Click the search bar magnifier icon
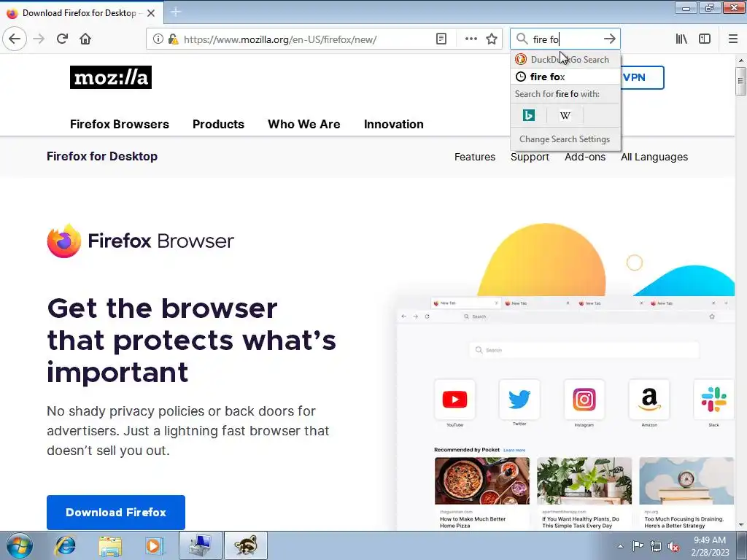747x560 pixels. pyautogui.click(x=522, y=39)
